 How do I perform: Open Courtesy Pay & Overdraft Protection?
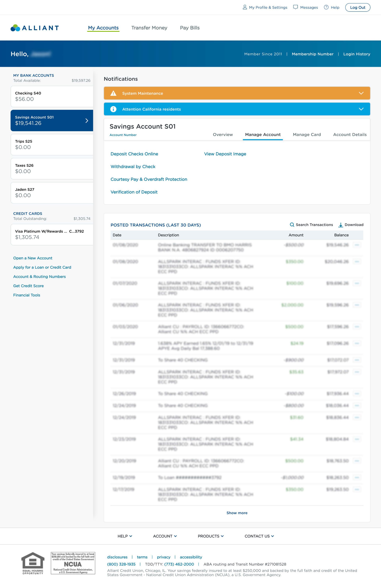(x=149, y=179)
